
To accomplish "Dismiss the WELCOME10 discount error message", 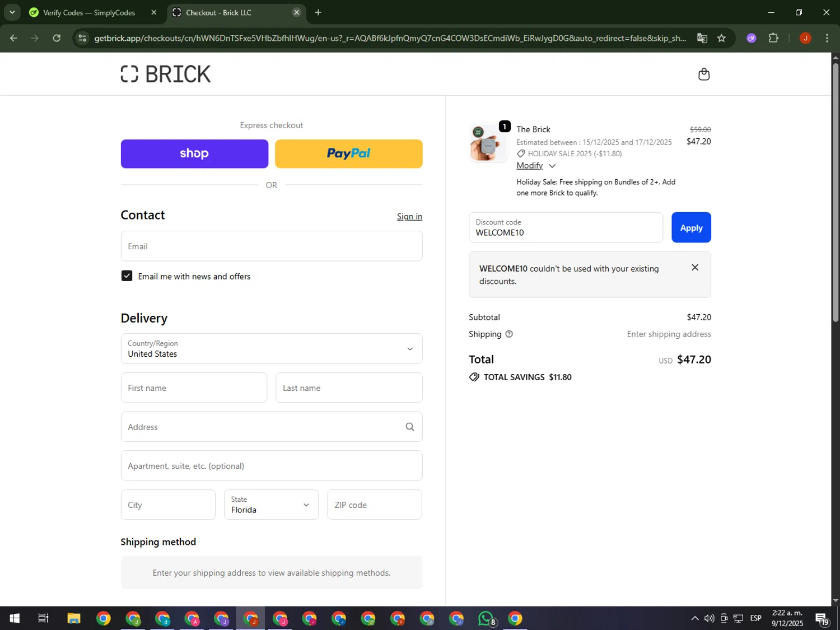I will point(695,268).
